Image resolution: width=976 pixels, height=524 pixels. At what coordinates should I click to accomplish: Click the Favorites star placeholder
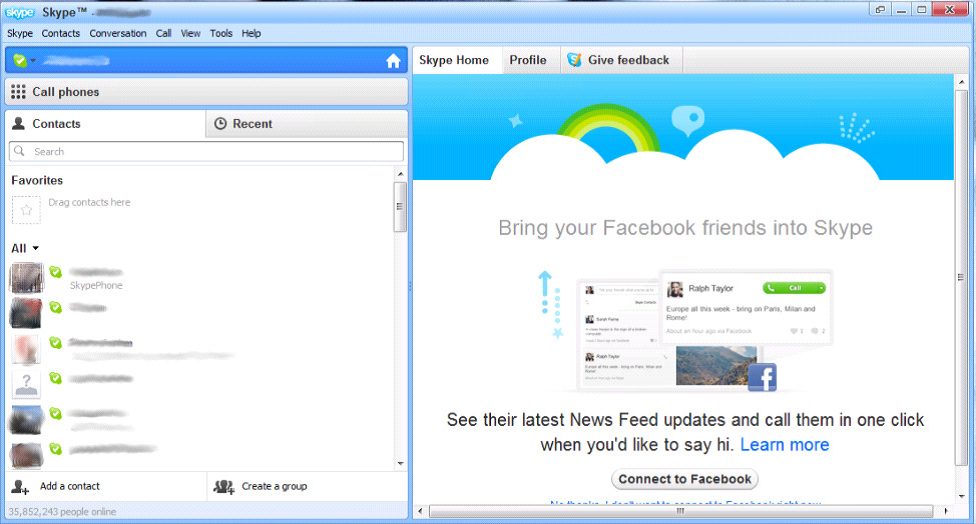pos(26,210)
